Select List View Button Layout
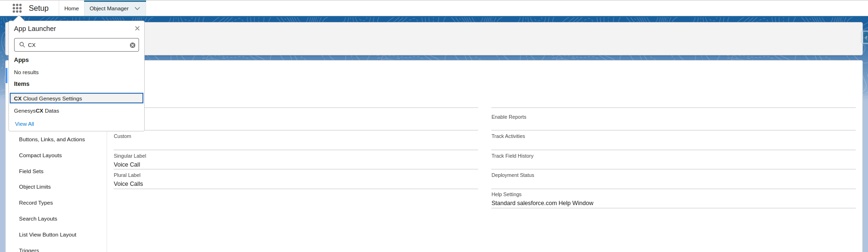868x252 pixels. (47, 235)
